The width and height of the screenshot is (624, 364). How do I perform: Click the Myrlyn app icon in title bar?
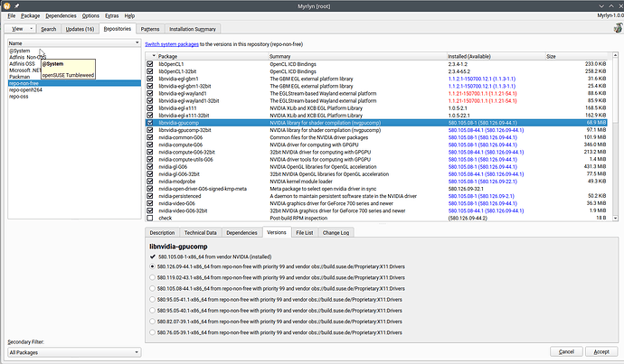[5, 5]
